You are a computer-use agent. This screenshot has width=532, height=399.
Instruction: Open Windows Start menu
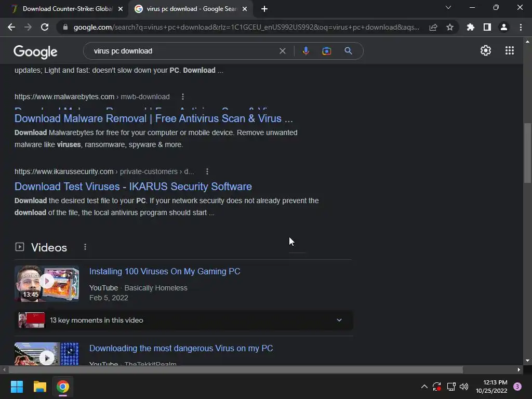[17, 387]
